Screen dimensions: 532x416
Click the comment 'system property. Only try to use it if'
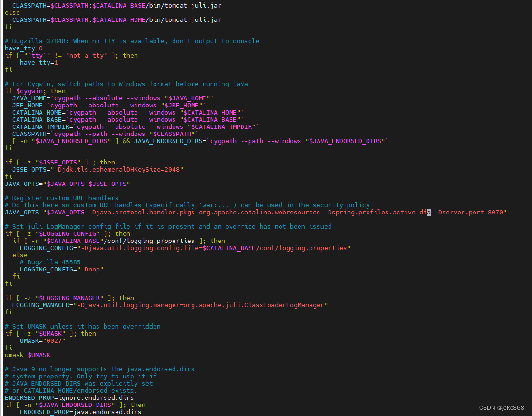81,376
